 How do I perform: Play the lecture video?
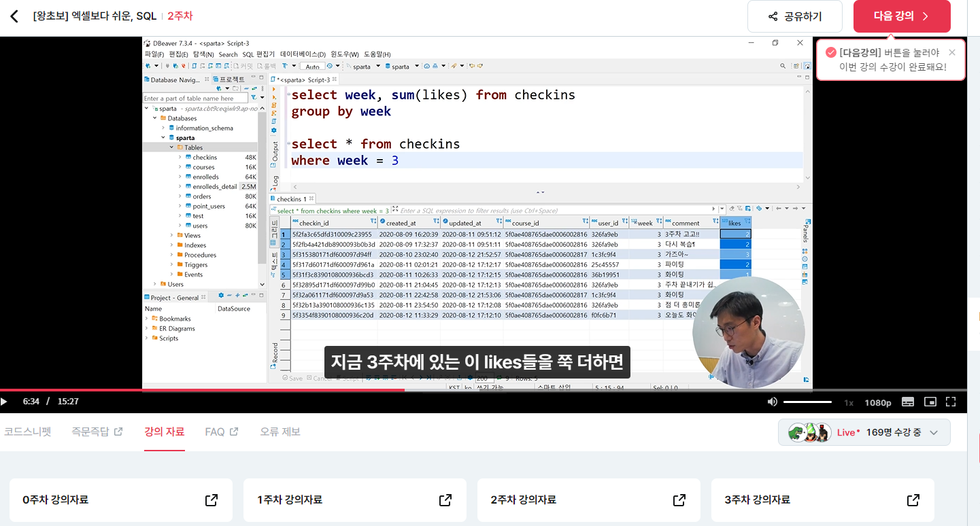pyautogui.click(x=4, y=402)
